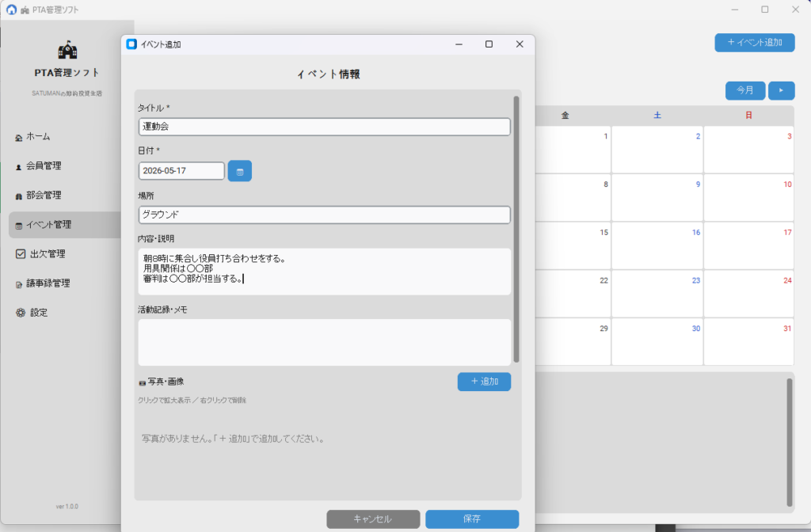This screenshot has width=811, height=532.
Task: Click the キャンセル button
Action: 373,519
